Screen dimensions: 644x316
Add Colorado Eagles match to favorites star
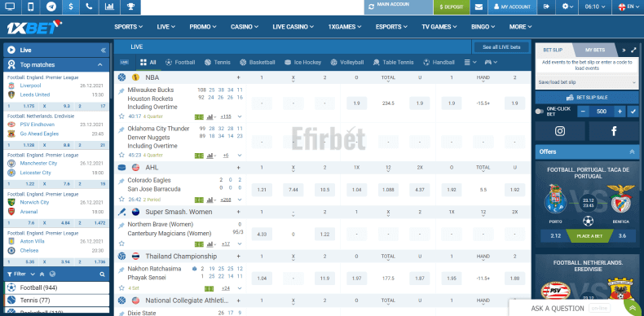coord(121,199)
